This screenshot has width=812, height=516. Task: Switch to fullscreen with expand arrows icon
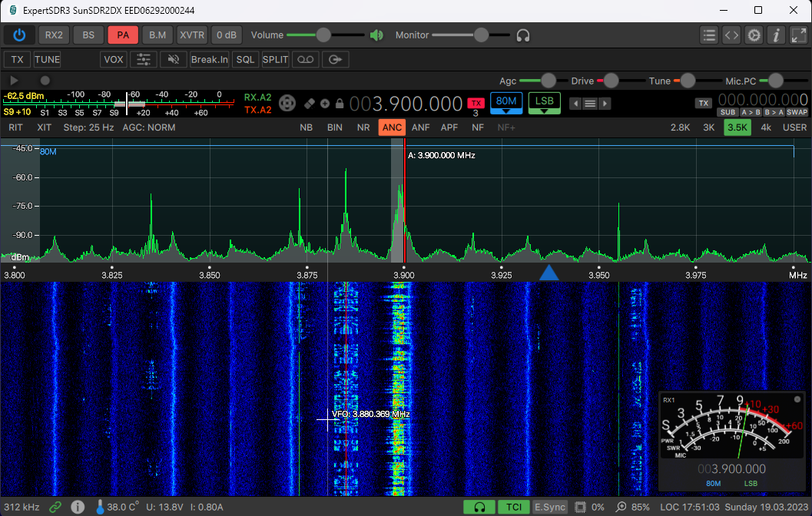coord(798,35)
